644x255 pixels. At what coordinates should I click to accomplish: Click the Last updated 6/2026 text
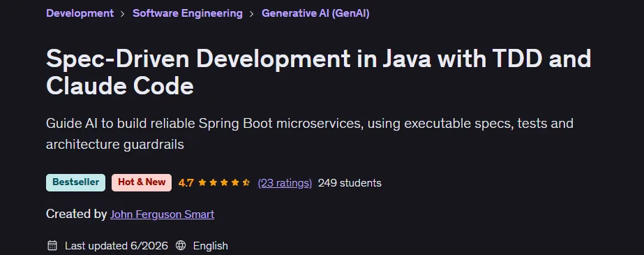click(x=117, y=246)
